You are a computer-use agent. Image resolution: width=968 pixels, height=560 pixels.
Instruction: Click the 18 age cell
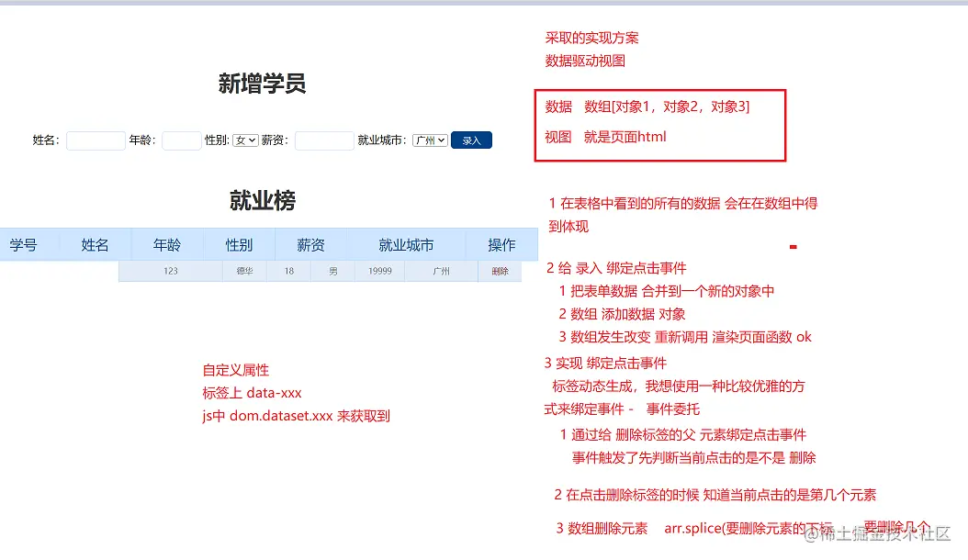click(x=289, y=271)
